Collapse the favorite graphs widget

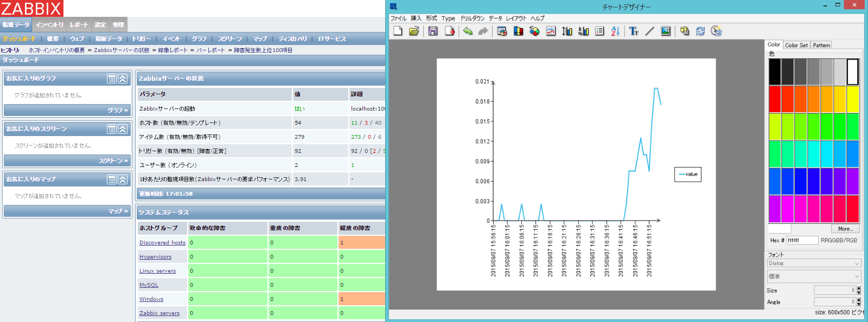point(123,79)
